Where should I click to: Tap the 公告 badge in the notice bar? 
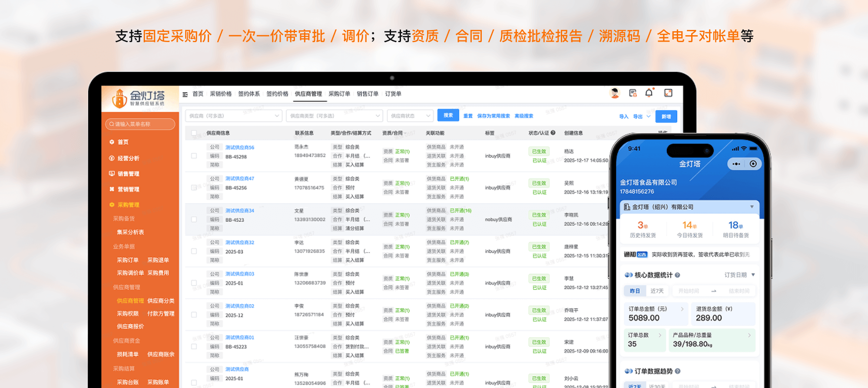642,255
